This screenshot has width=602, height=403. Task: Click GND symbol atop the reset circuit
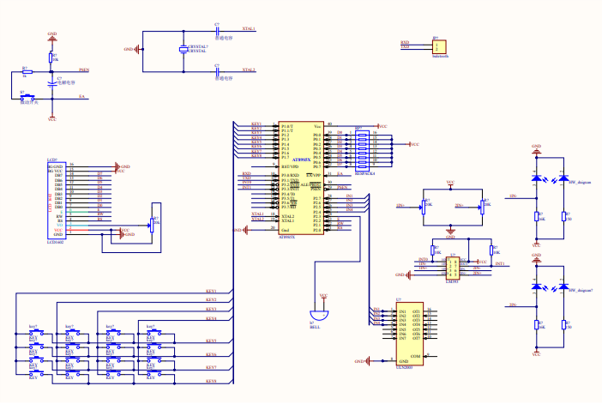[52, 36]
